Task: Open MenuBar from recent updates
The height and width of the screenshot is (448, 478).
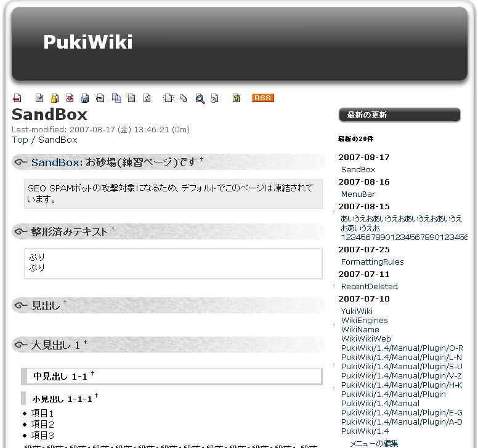Action: click(358, 194)
